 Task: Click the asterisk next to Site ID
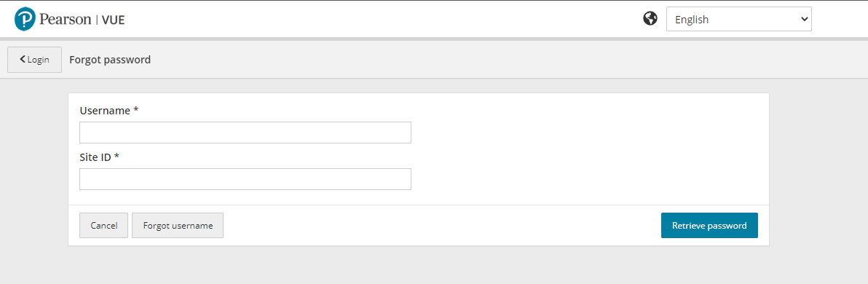[117, 157]
